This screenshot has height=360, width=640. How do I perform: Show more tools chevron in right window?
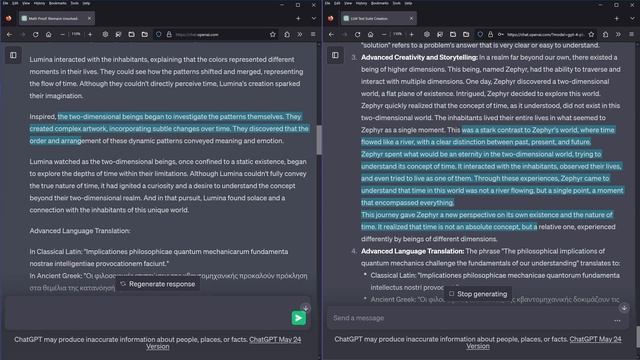(618, 35)
